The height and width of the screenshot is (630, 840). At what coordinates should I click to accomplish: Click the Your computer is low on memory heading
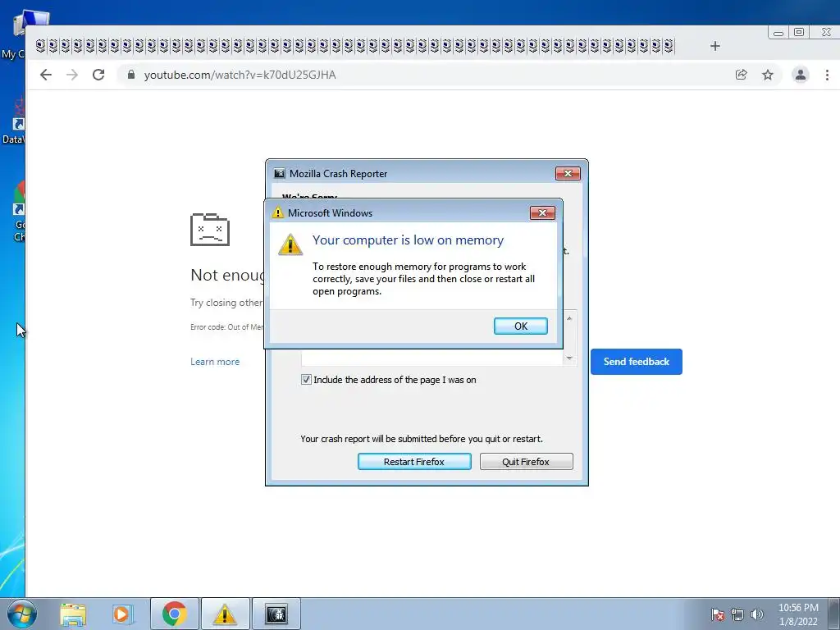[409, 240]
